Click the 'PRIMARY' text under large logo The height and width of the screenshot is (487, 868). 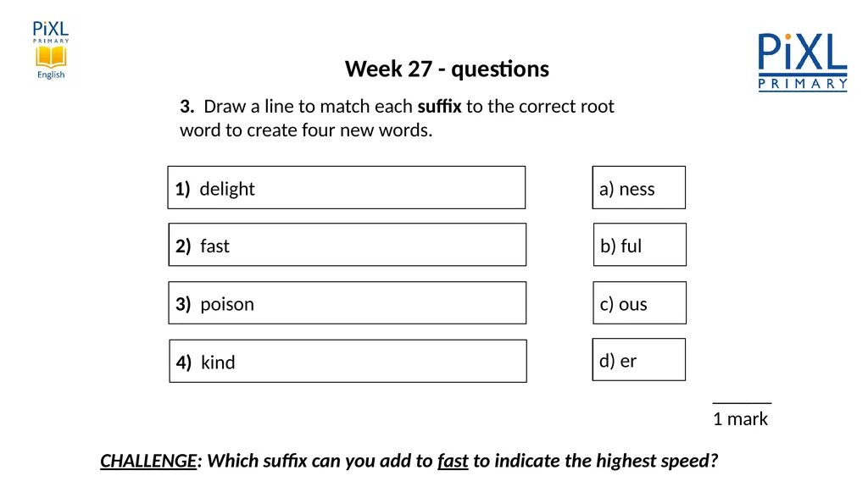click(803, 84)
